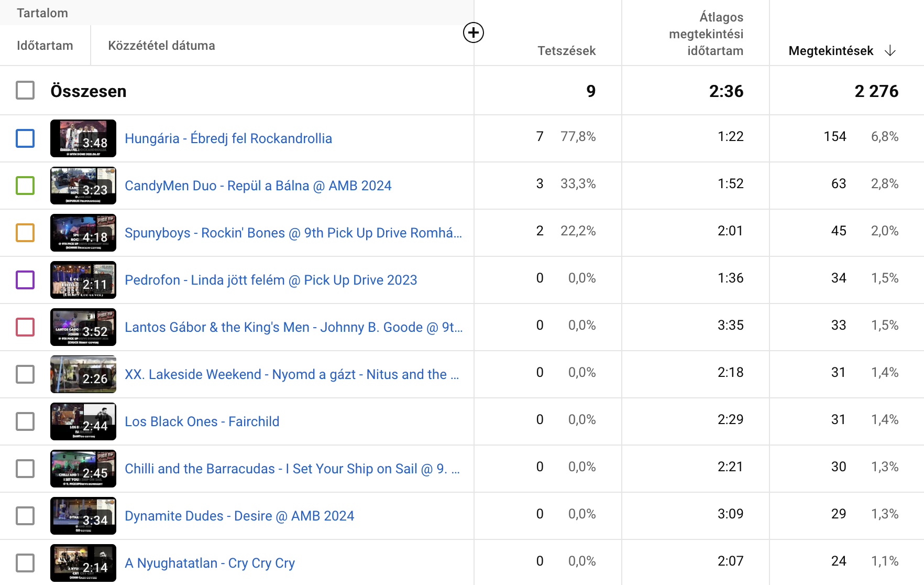Viewport: 924px width, 585px height.
Task: Open the Pedrofon - Linda jött felém video
Action: tap(271, 280)
